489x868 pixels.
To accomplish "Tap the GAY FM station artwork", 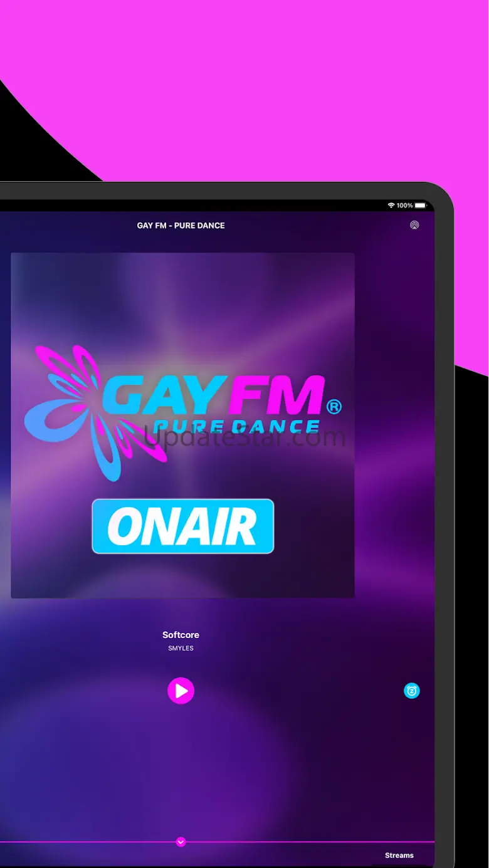I will click(182, 425).
